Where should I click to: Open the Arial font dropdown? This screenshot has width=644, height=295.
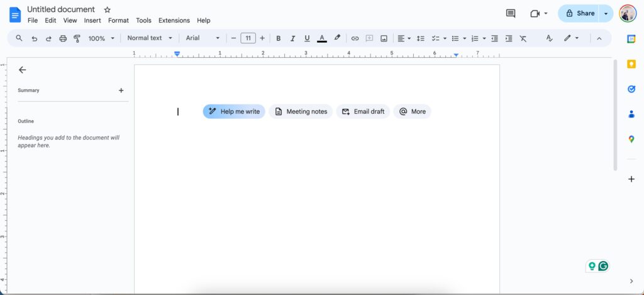203,38
